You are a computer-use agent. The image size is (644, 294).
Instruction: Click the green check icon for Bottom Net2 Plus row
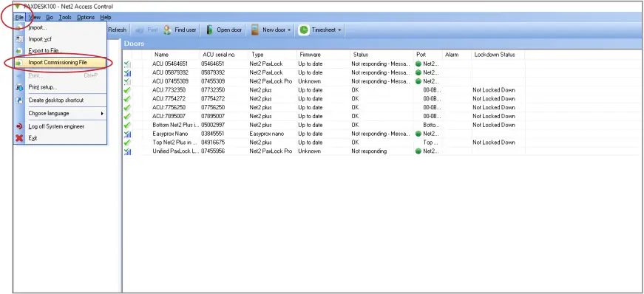click(x=127, y=125)
